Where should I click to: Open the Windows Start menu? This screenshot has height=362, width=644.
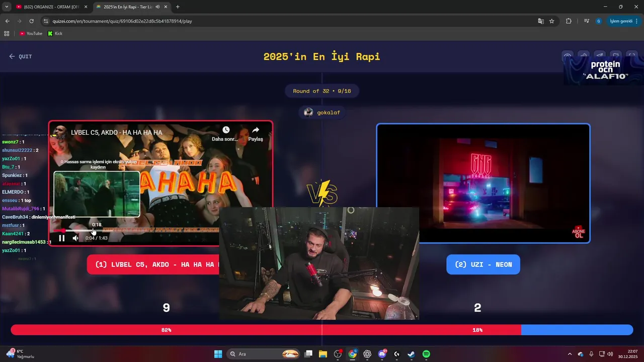(x=218, y=354)
